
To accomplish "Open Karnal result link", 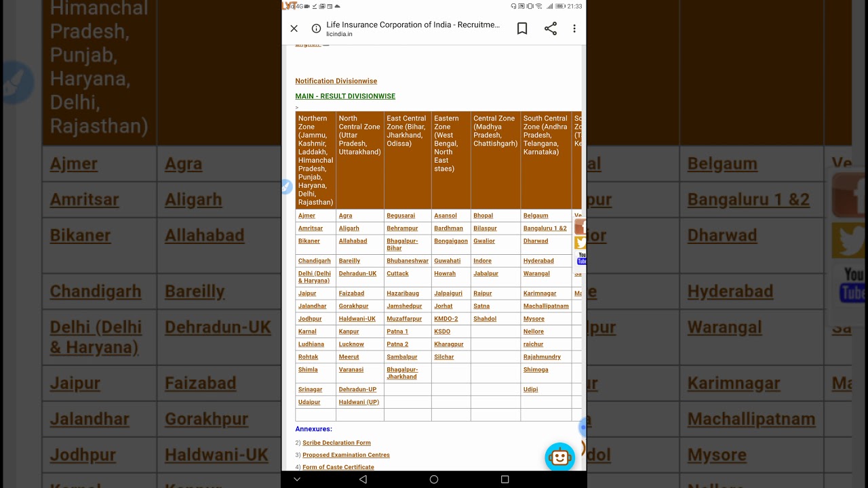I will pos(307,332).
